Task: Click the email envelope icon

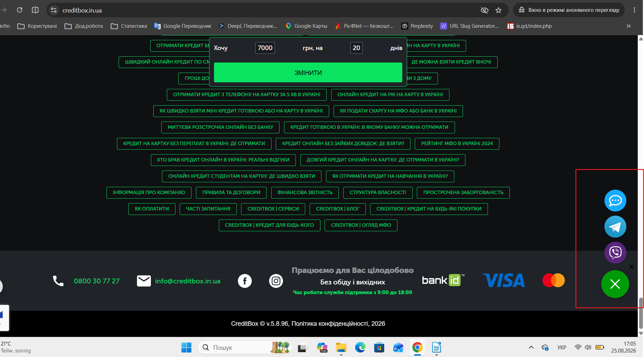Action: (x=144, y=281)
